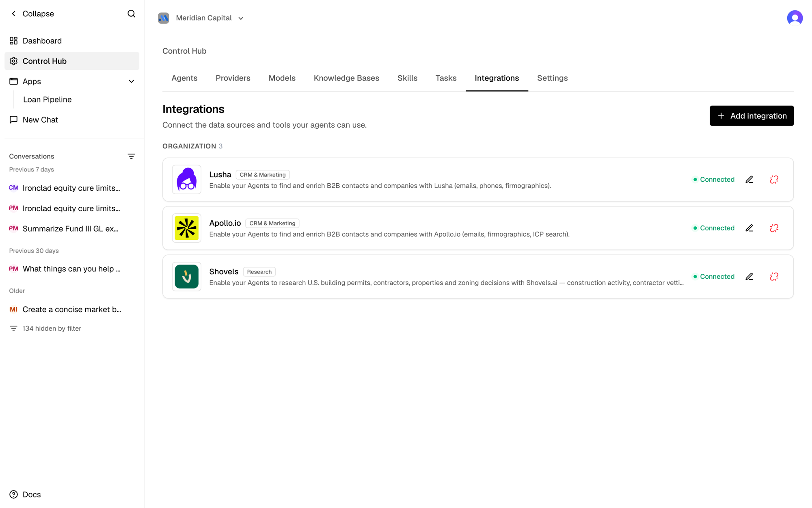Switch to the Settings tab
Image resolution: width=812 pixels, height=508 pixels.
[x=552, y=78]
